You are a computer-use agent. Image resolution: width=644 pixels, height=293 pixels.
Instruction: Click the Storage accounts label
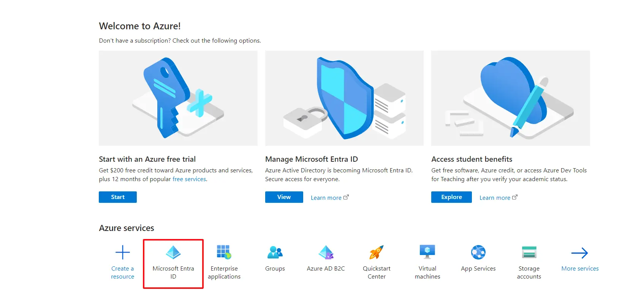529,272
